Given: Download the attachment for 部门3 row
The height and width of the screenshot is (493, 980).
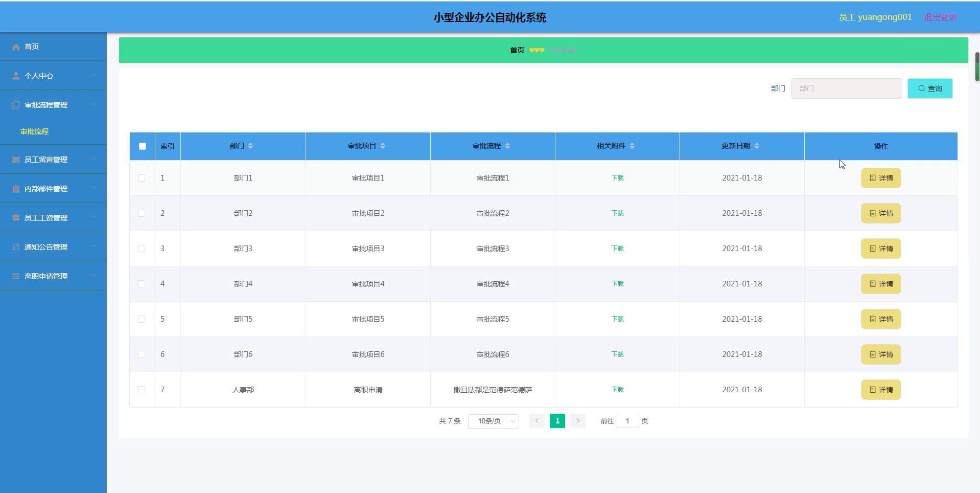Looking at the screenshot, I should click(617, 249).
